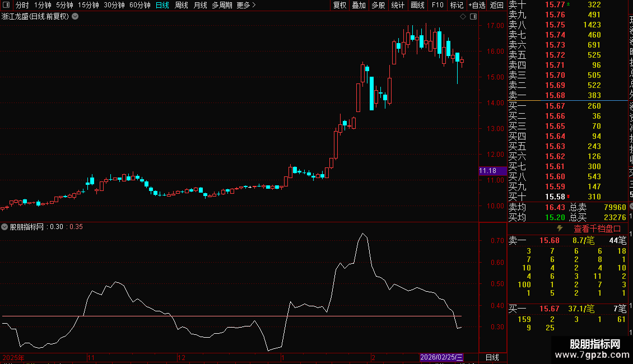Click the 买五 15.63 price
The height and width of the screenshot is (364, 633).
tap(555, 146)
